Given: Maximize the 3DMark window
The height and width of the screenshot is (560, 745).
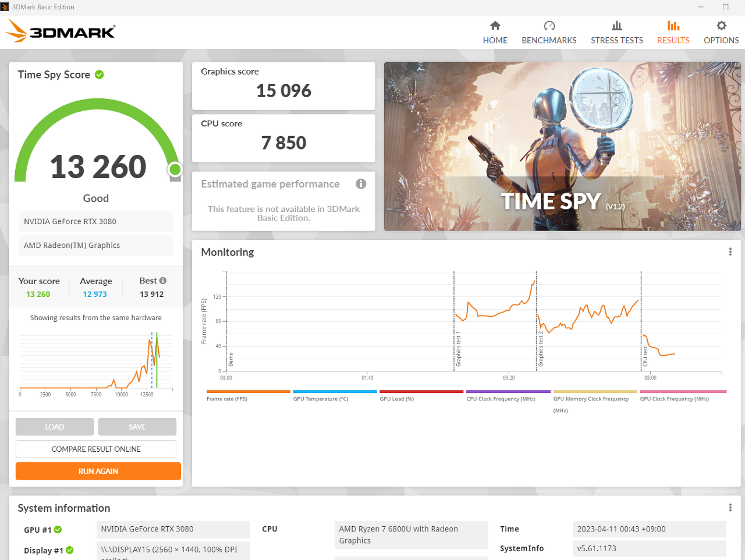Looking at the screenshot, I should [x=725, y=7].
